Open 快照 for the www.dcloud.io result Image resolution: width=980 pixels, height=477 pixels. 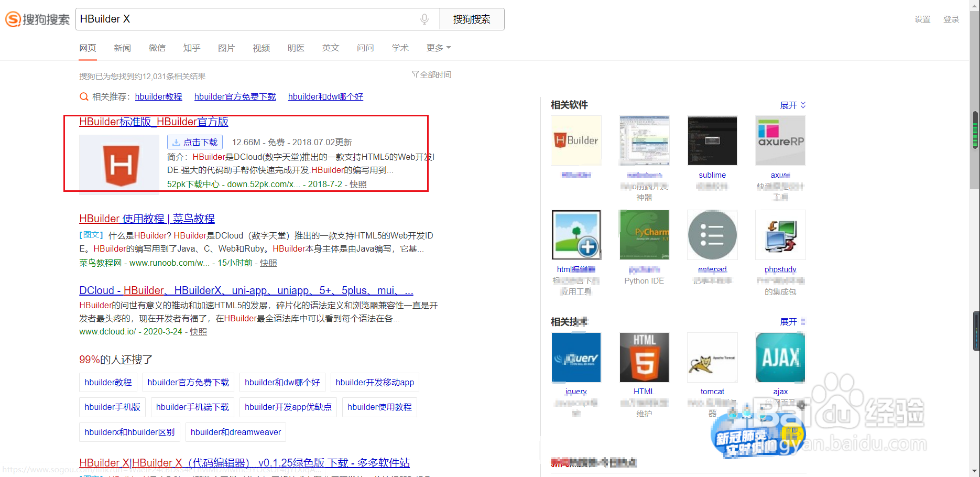(x=199, y=332)
